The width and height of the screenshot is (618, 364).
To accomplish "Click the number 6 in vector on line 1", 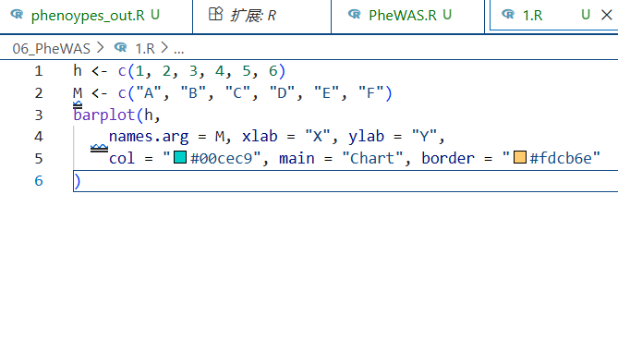I will tap(273, 71).
